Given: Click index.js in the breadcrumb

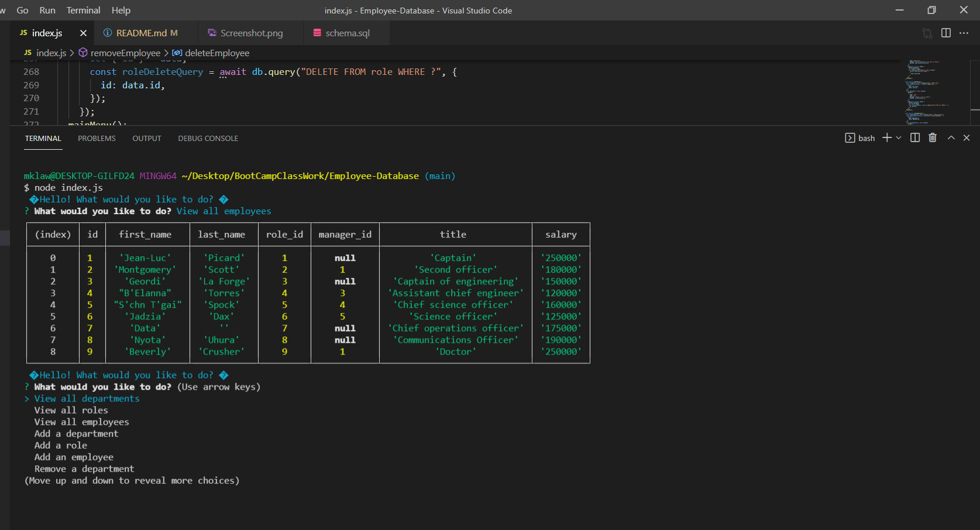Looking at the screenshot, I should (x=51, y=53).
